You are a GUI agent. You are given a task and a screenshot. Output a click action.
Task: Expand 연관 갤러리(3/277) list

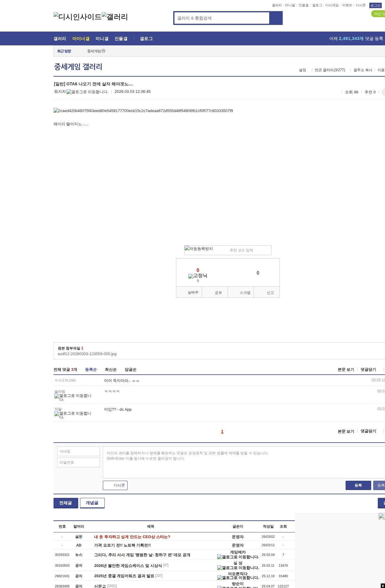pyautogui.click(x=330, y=70)
